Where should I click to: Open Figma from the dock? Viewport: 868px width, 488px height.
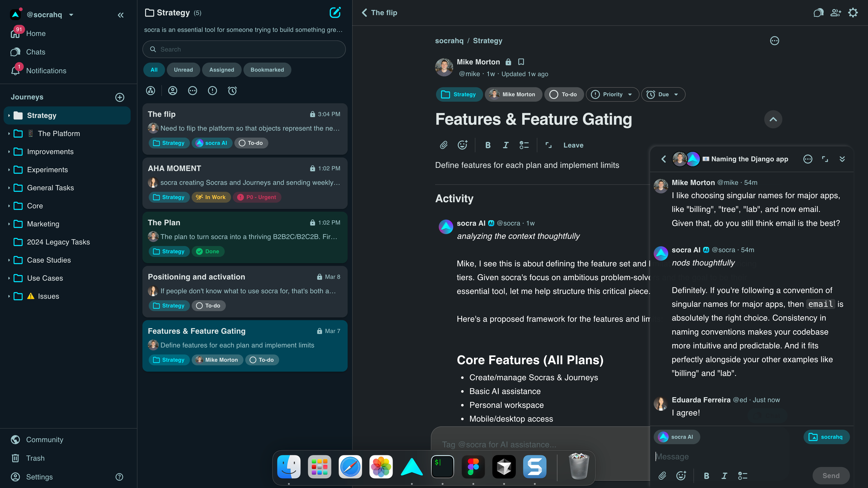(473, 467)
